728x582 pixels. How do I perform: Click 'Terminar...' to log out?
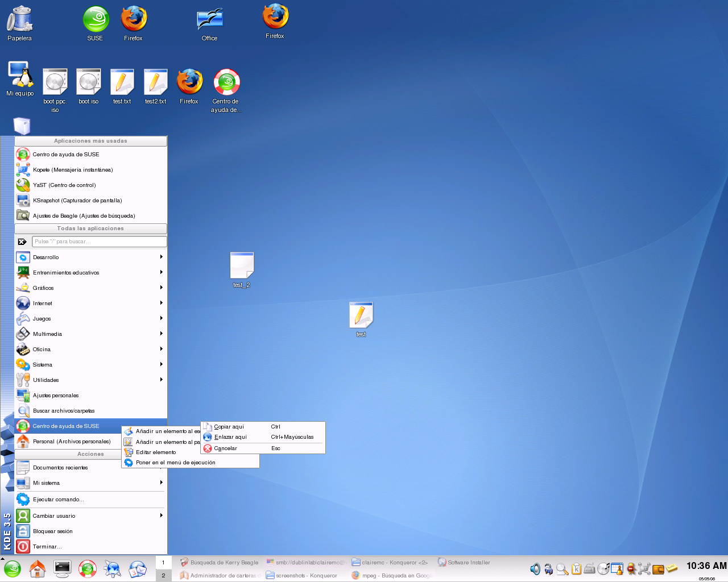pyautogui.click(x=47, y=547)
